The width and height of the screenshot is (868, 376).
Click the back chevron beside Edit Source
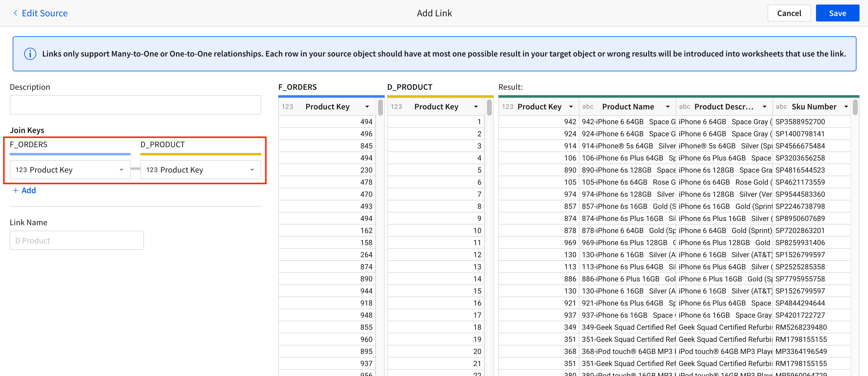tap(15, 13)
